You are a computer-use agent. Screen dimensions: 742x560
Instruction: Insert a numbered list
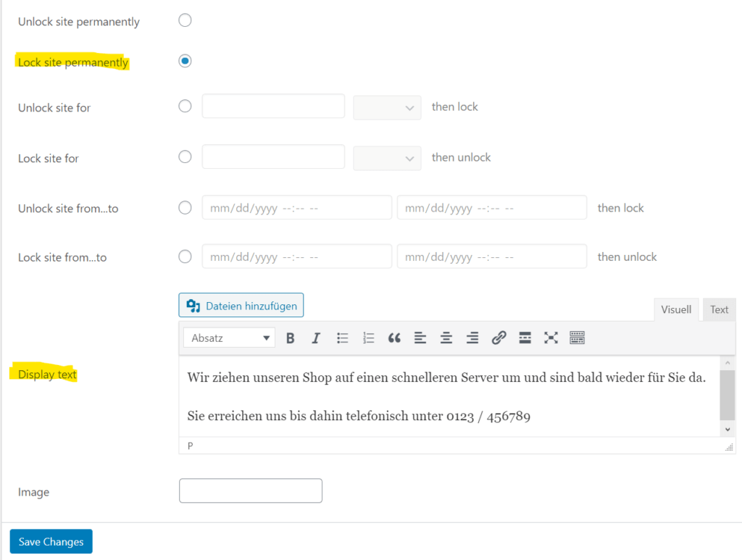click(x=368, y=338)
